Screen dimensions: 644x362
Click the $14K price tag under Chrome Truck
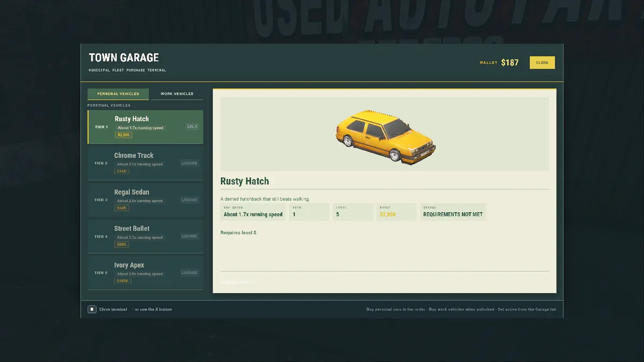click(x=122, y=172)
